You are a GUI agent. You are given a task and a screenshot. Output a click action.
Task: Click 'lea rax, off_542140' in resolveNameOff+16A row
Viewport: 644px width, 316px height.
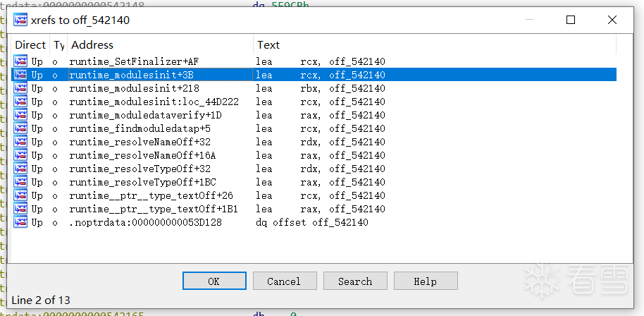321,155
